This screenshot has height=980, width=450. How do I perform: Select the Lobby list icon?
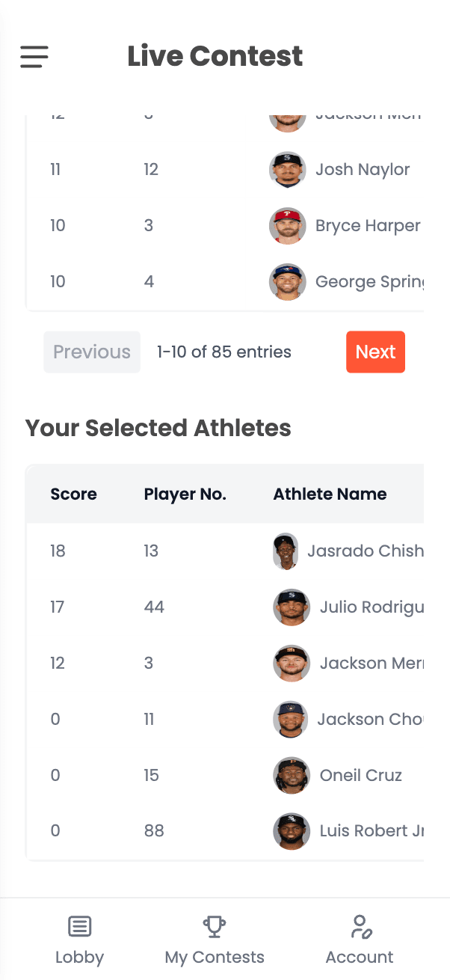click(79, 926)
